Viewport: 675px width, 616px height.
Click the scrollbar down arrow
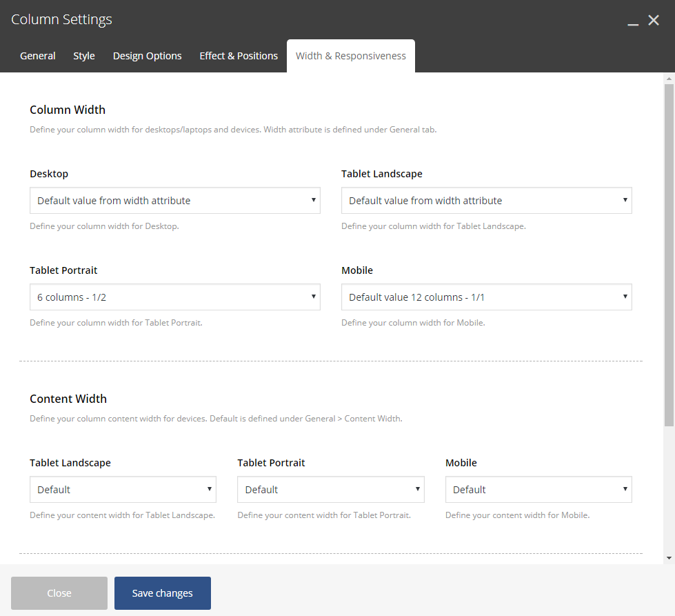[x=669, y=558]
